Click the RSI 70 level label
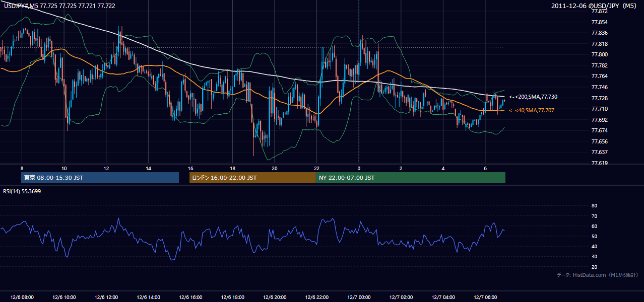The image size is (644, 302). [594, 216]
